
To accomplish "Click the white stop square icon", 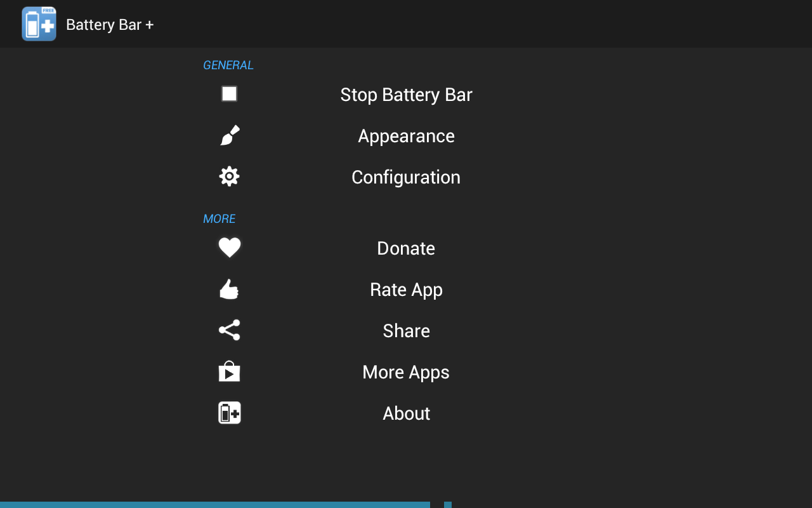I will 229,94.
